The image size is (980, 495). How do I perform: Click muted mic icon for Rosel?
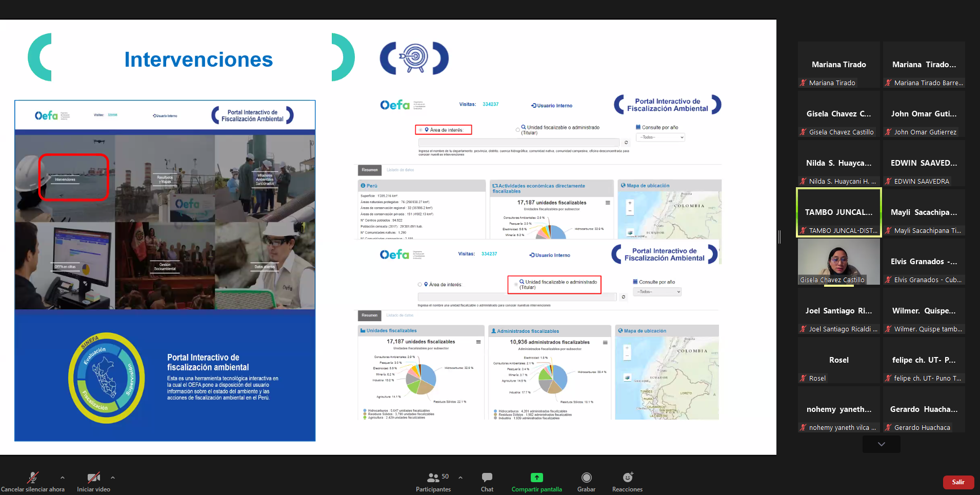tap(803, 378)
